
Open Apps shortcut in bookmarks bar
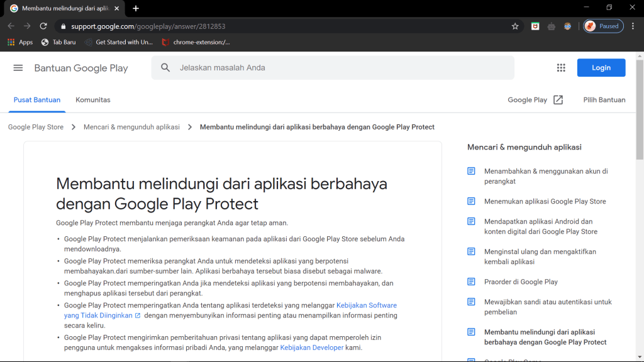click(x=20, y=42)
